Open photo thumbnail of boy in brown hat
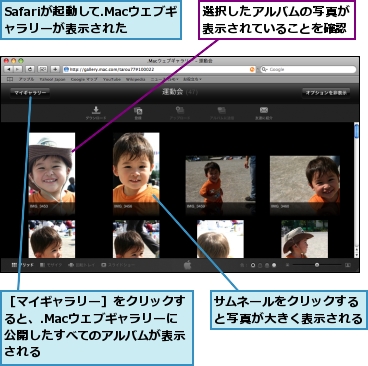The image size is (368, 366). click(x=52, y=173)
